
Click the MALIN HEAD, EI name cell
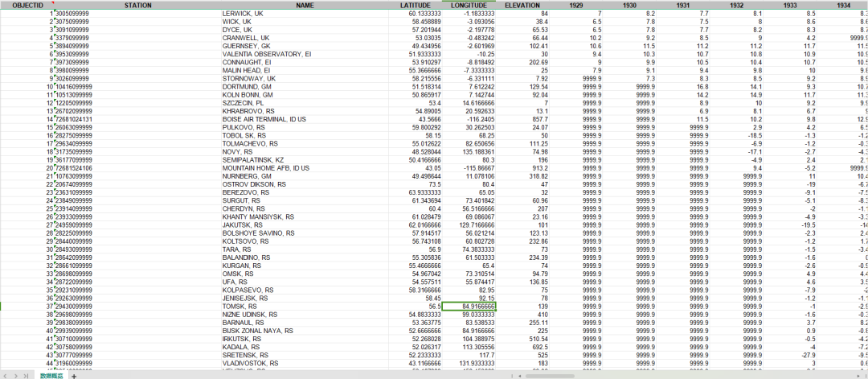[305, 70]
